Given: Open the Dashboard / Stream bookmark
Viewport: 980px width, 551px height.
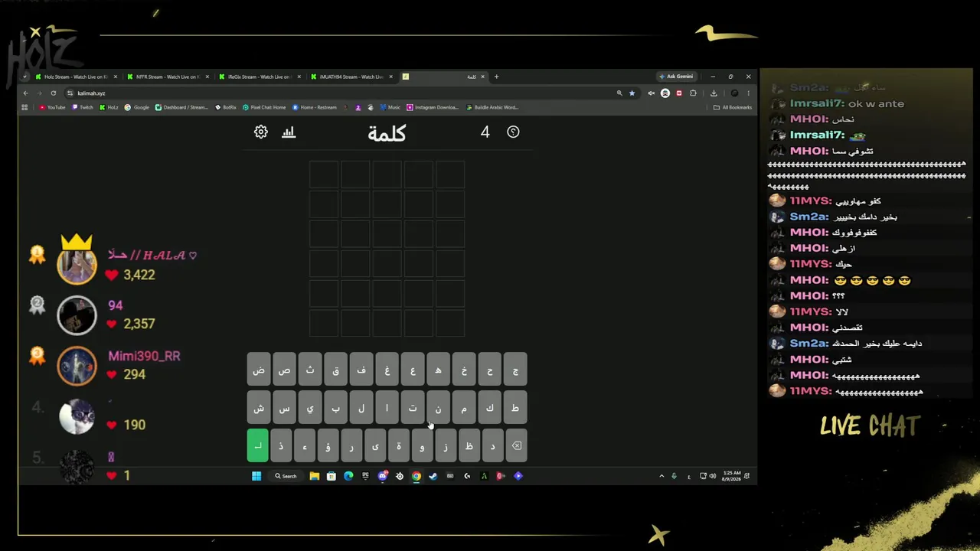Looking at the screenshot, I should click(181, 107).
